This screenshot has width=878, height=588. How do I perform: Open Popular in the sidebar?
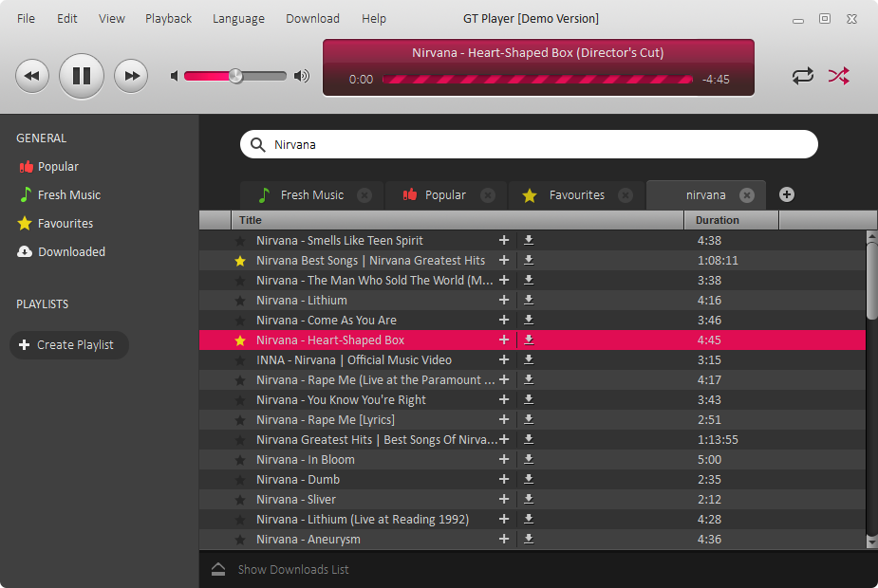(x=48, y=167)
